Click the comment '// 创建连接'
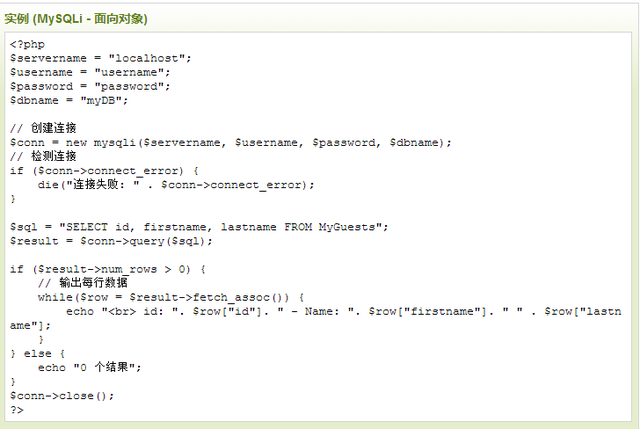This screenshot has width=640, height=429. [43, 128]
